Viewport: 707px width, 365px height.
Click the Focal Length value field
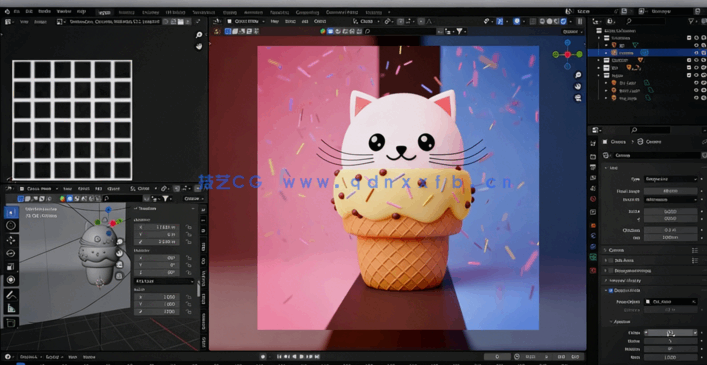pyautogui.click(x=670, y=191)
